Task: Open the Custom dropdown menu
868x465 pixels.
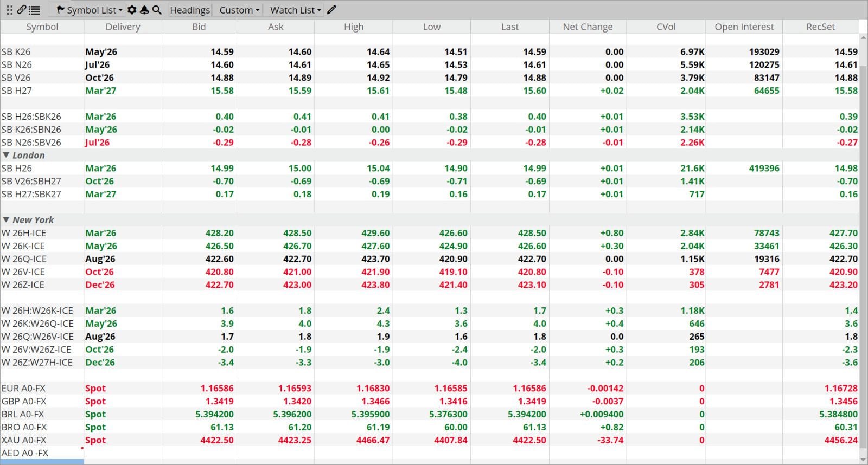Action: (239, 10)
